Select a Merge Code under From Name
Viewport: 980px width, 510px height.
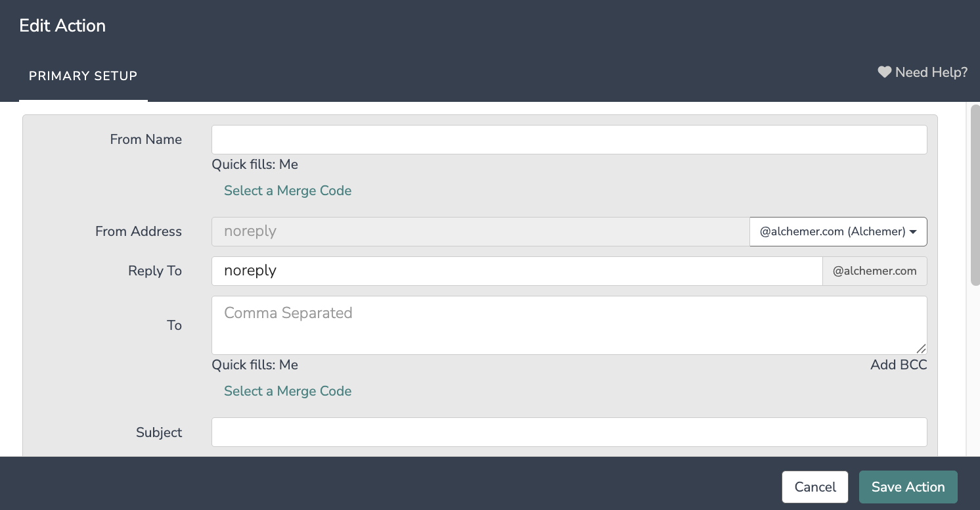click(288, 191)
